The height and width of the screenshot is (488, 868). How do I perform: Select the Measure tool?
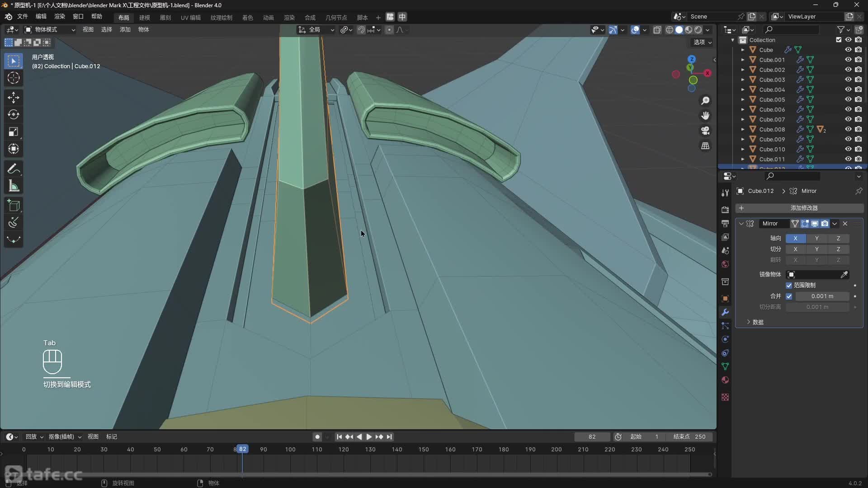[x=14, y=186]
